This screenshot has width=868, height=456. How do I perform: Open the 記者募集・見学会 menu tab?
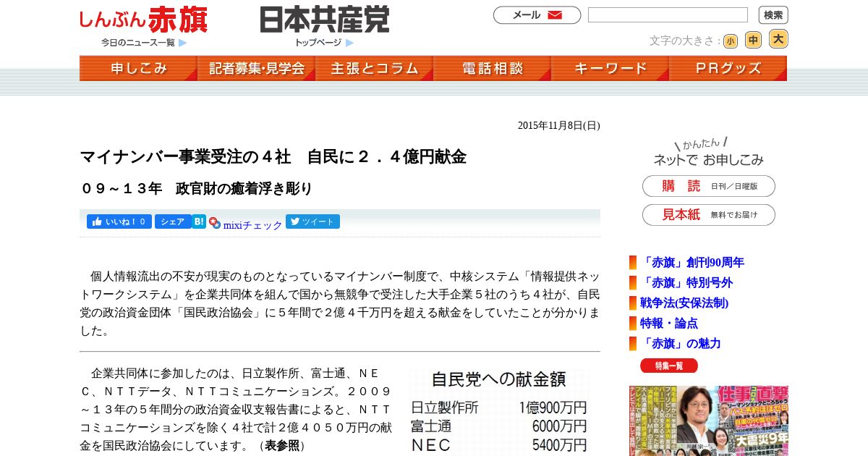(257, 69)
